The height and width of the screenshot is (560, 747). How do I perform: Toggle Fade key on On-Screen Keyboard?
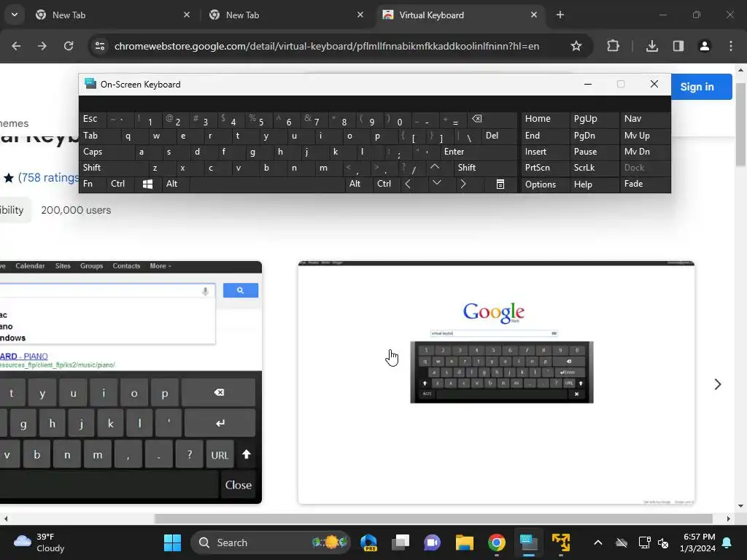pyautogui.click(x=645, y=184)
